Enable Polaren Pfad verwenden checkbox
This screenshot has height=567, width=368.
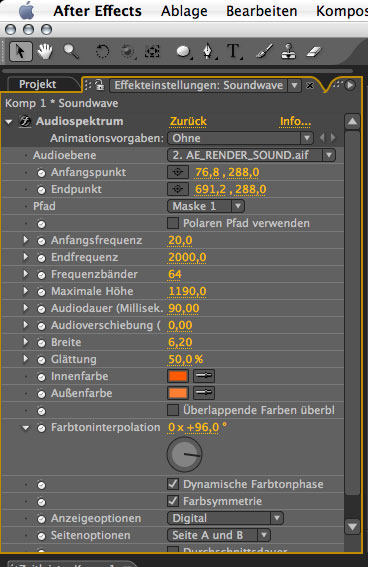[x=173, y=223]
